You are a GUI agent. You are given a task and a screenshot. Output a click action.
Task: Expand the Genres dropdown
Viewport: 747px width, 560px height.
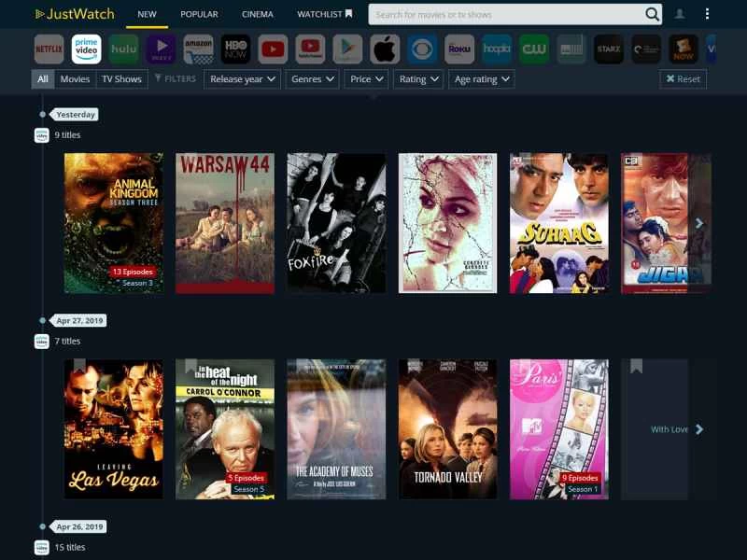click(312, 79)
